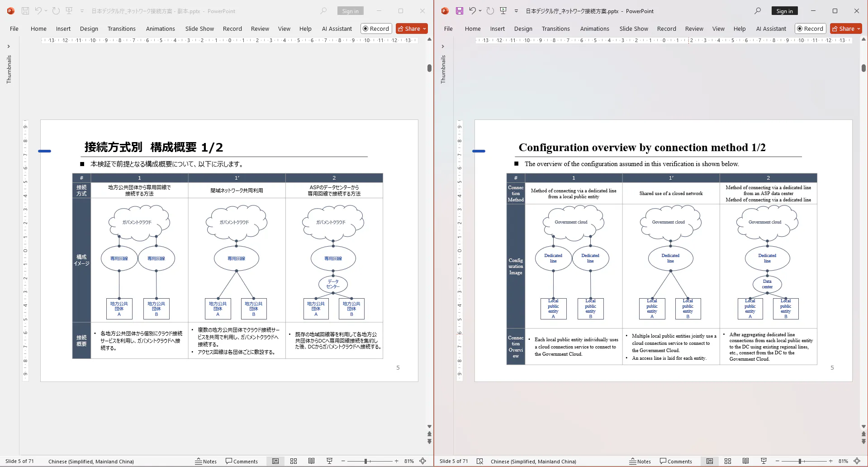Screen dimensions: 868x467
Task: Fit slide to window in left status bar
Action: click(x=423, y=461)
